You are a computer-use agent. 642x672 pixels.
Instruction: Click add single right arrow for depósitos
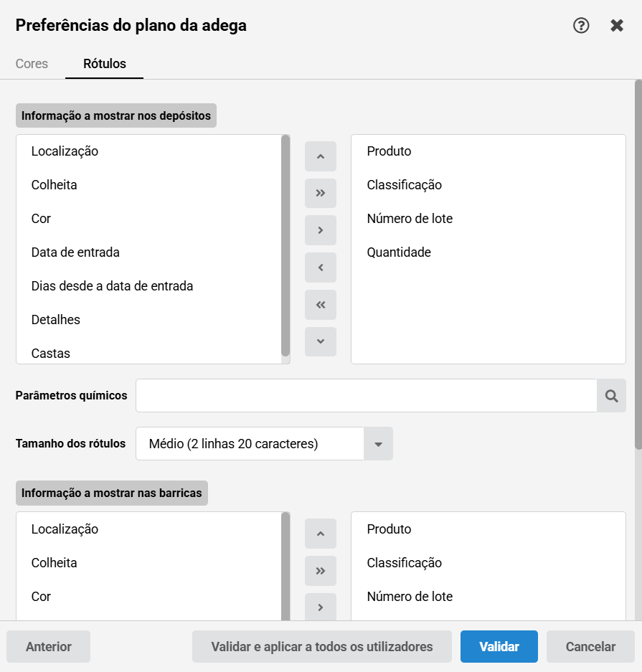click(321, 230)
